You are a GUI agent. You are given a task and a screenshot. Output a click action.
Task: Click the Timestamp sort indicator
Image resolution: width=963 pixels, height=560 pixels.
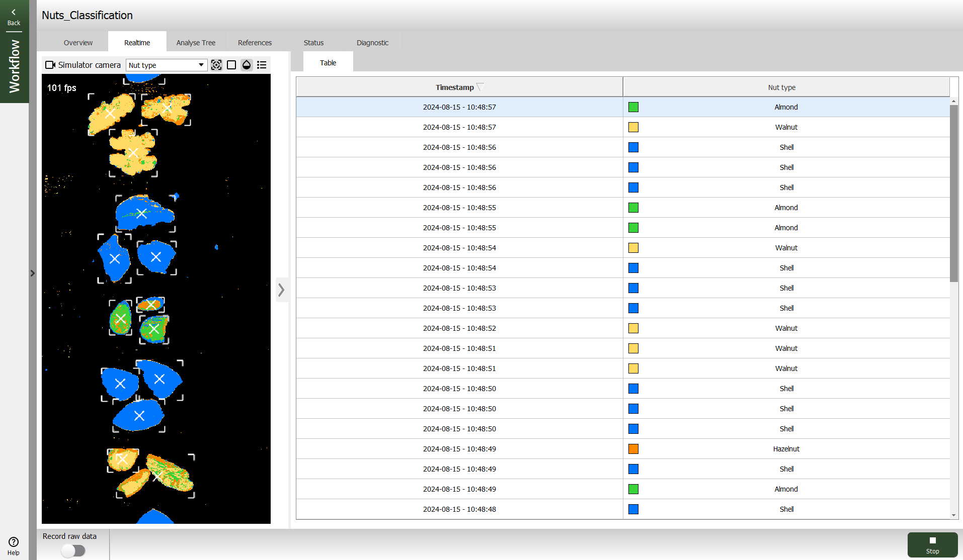479,86
